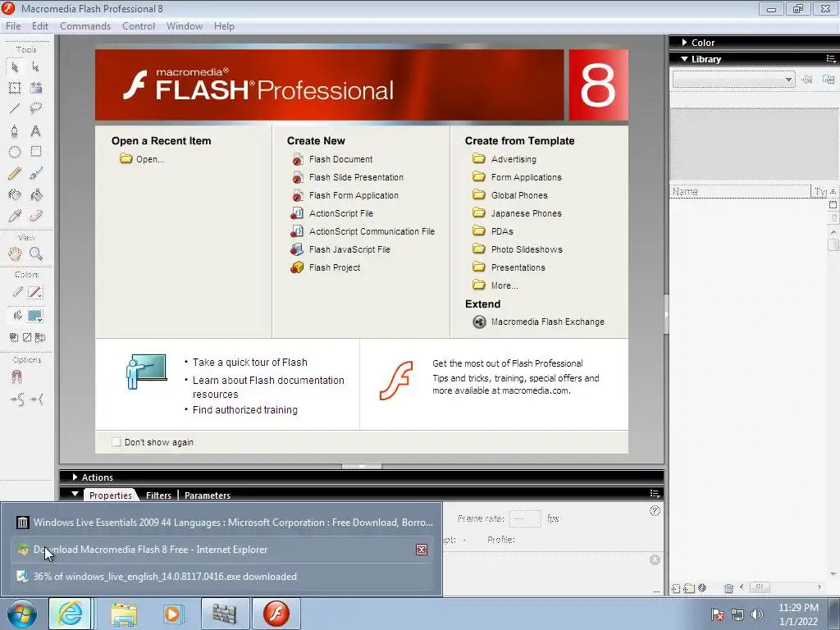The height and width of the screenshot is (630, 840).
Task: Click the Library pin current library icon
Action: click(807, 80)
